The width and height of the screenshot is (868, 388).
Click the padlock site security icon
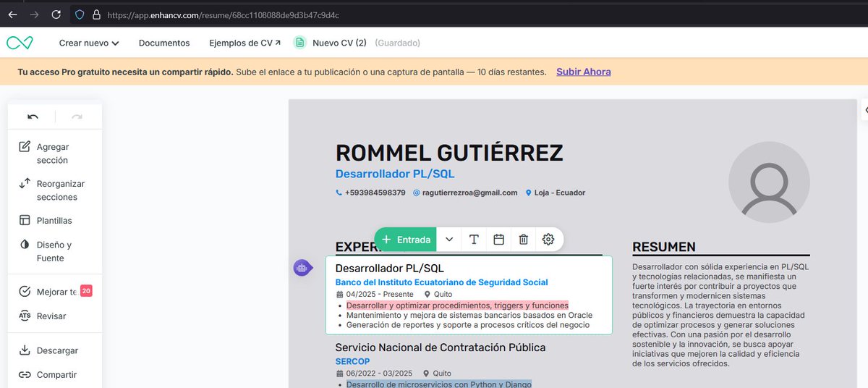[96, 14]
